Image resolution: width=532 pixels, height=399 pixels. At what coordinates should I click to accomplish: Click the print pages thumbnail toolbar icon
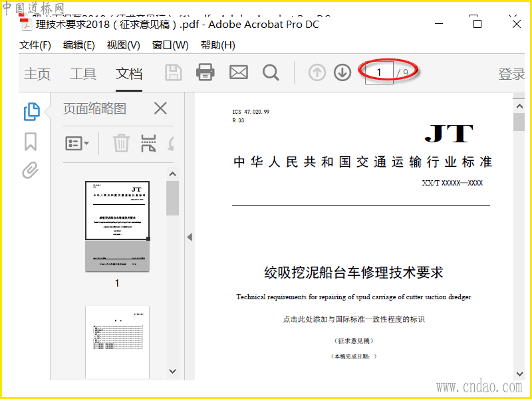pos(148,143)
